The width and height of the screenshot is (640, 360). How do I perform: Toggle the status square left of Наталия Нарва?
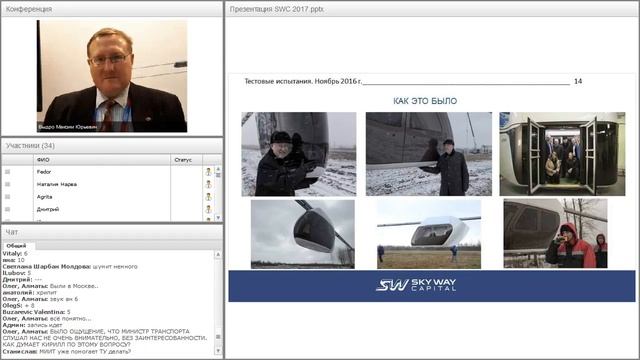(7, 184)
